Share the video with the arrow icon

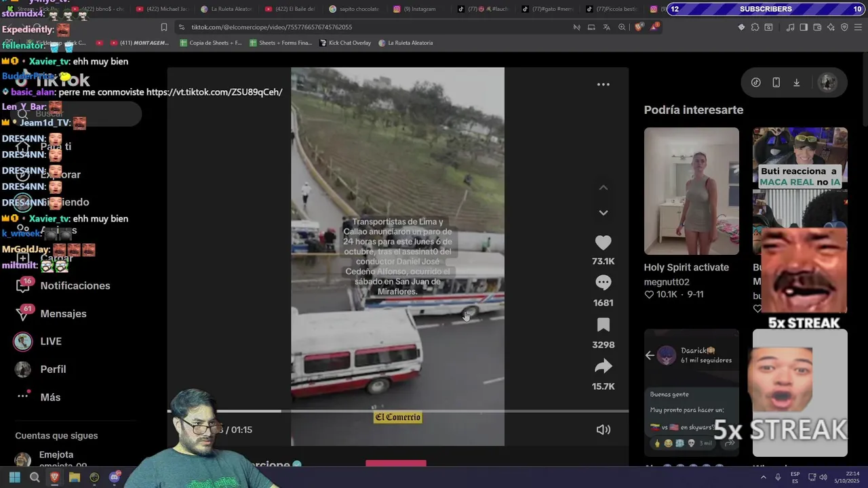[x=603, y=367]
